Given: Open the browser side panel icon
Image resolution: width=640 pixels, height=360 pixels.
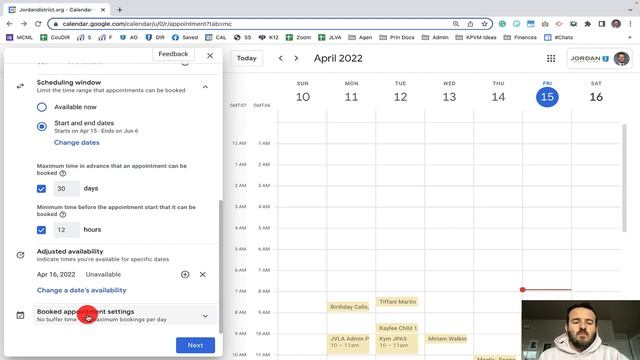Looking at the screenshot, I should click(602, 24).
